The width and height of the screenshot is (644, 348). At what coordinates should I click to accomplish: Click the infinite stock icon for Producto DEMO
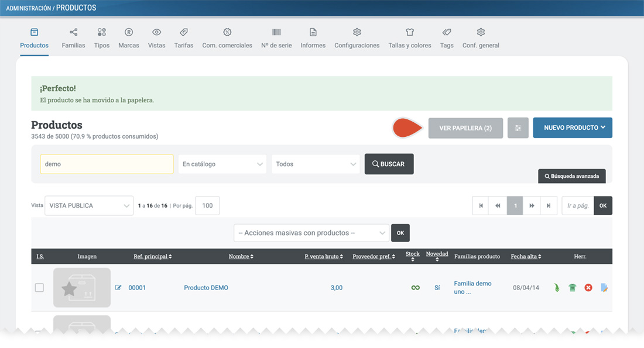pos(416,288)
